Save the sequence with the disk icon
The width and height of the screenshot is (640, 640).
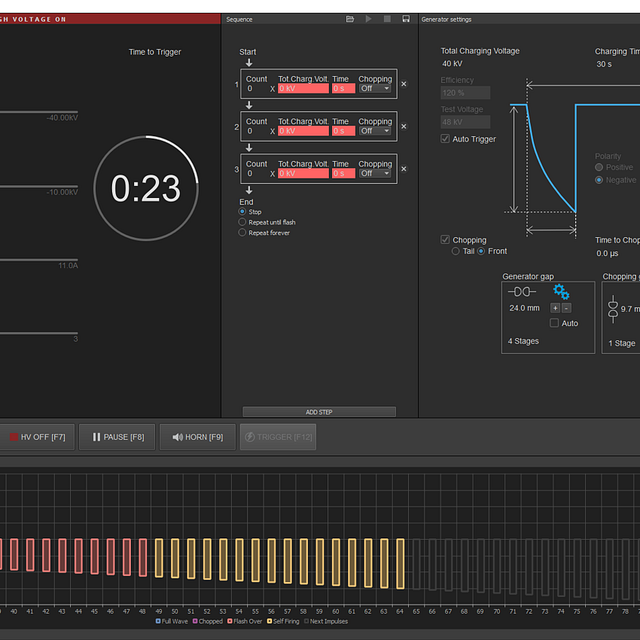405,19
